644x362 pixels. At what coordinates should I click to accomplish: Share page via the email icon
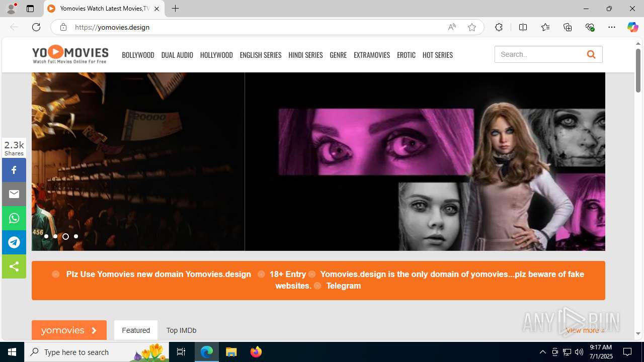click(14, 194)
